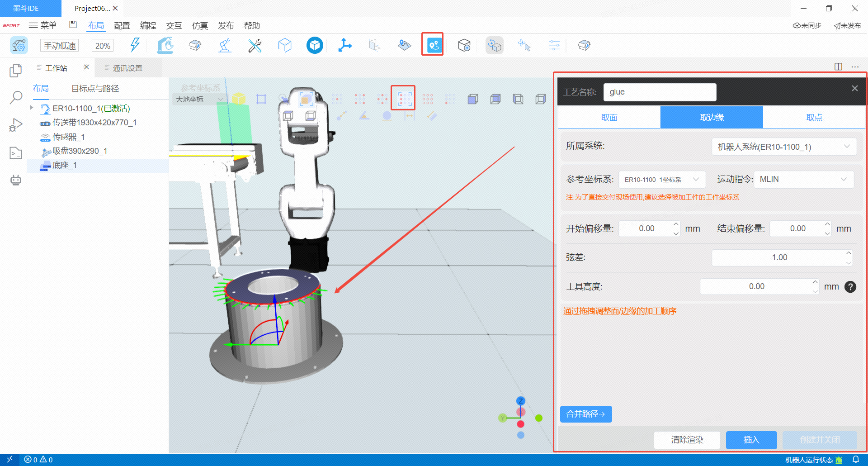
Task: Open the search magnifier in the left sidebar
Action: [16, 97]
